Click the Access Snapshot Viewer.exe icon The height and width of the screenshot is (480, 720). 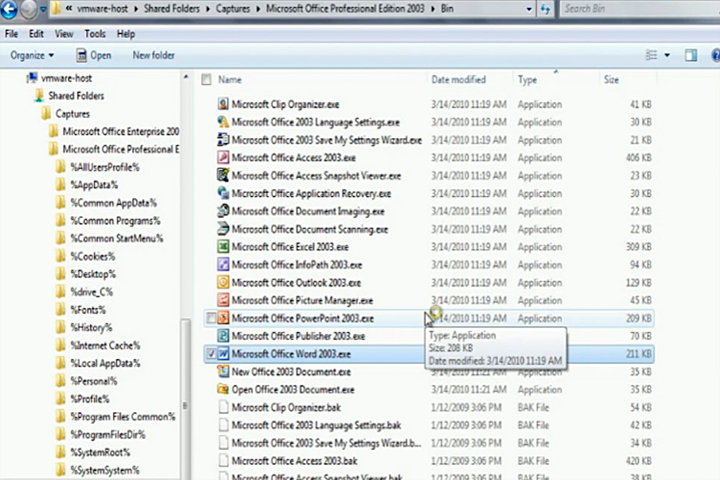[223, 175]
